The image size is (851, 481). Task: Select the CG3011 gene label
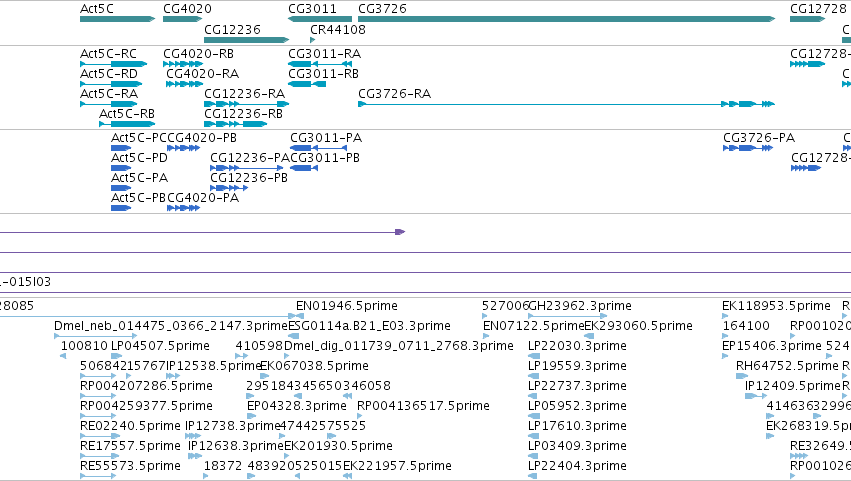312,9
